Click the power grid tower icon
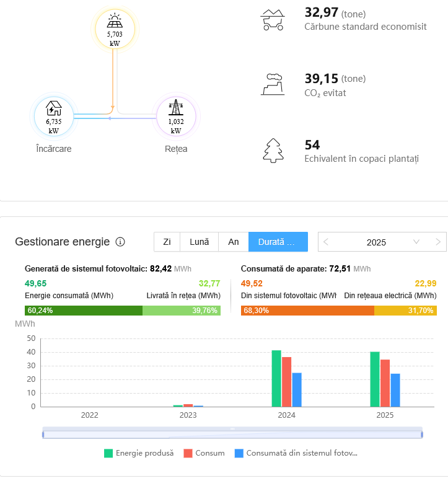The width and height of the screenshot is (448, 486). point(176,108)
